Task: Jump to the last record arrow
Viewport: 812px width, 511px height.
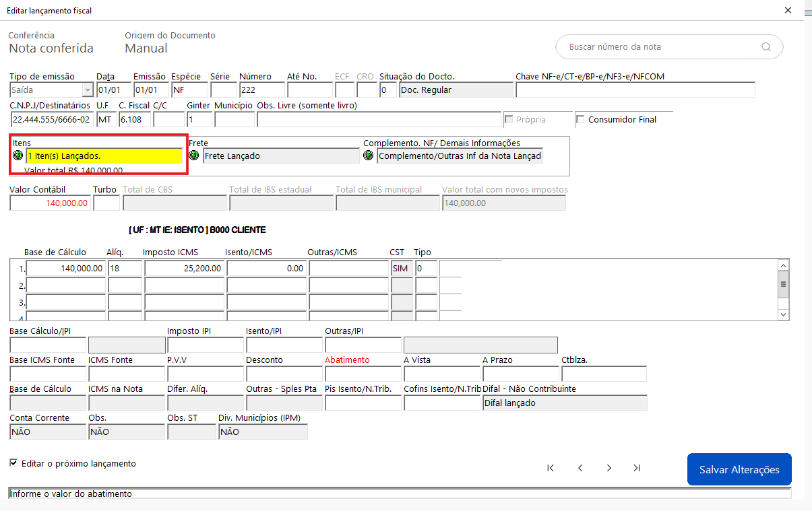Action: coord(637,468)
